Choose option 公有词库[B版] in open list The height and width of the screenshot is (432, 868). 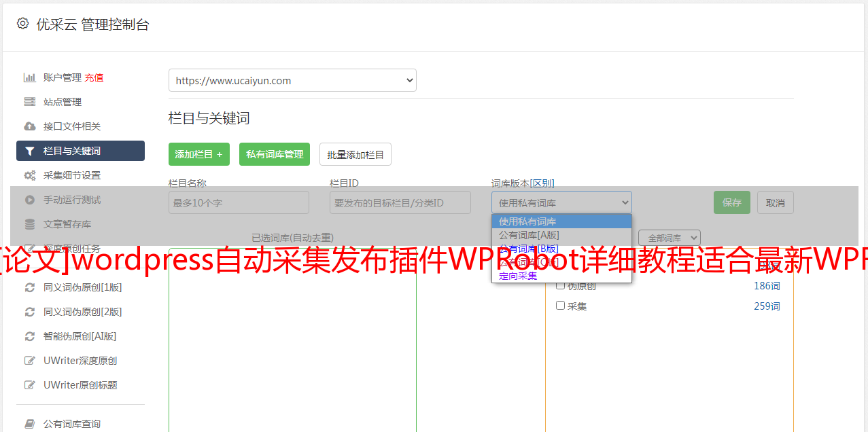pyautogui.click(x=561, y=249)
